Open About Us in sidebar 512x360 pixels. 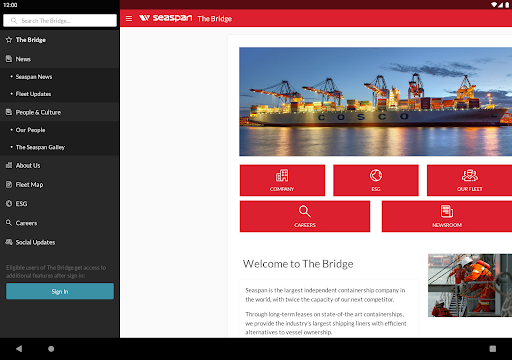[x=60, y=165]
